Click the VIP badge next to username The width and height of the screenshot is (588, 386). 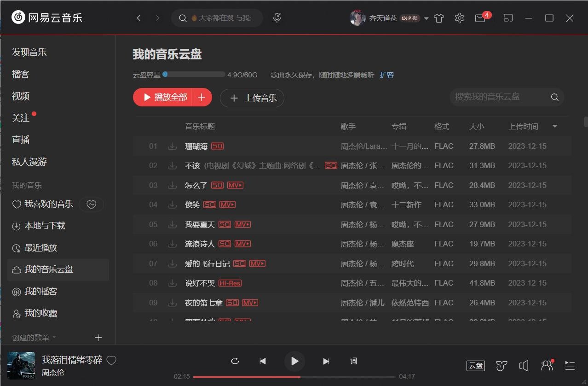tap(409, 18)
